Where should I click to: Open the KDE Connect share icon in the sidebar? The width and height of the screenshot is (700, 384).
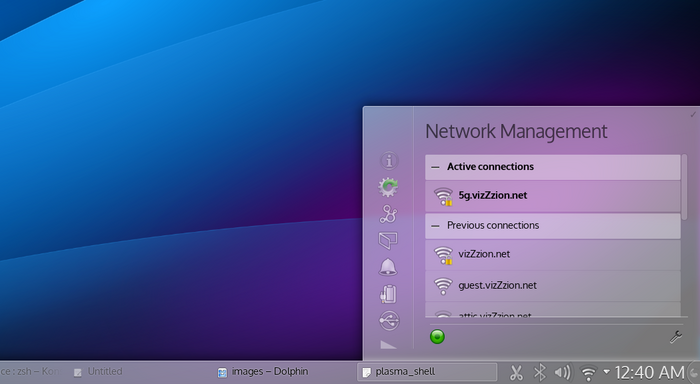[388, 214]
